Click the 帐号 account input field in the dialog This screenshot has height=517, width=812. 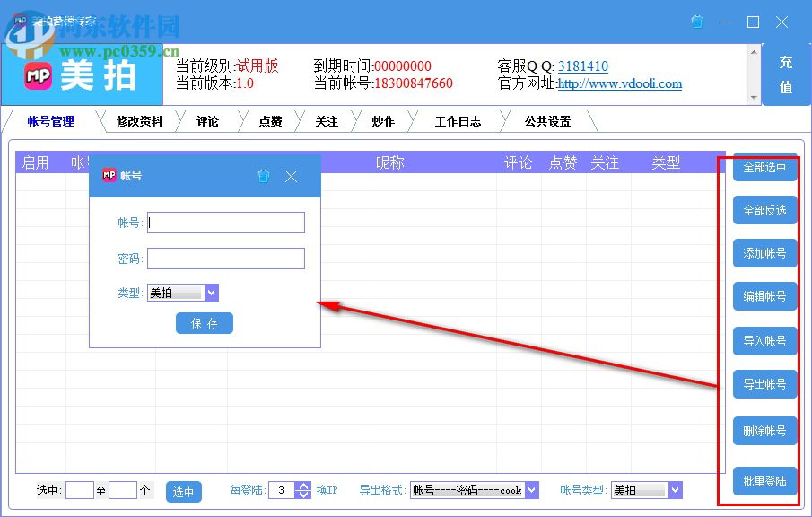[225, 223]
